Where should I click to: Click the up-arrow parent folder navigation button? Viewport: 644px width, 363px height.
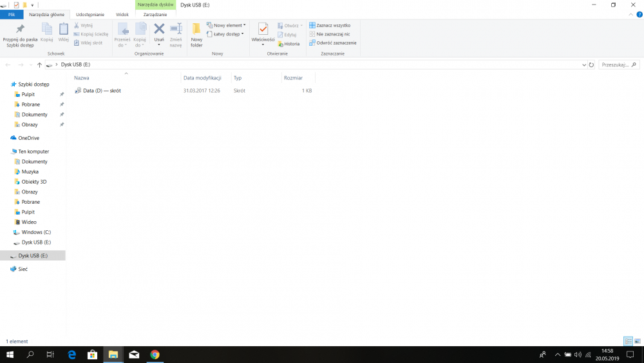click(39, 65)
